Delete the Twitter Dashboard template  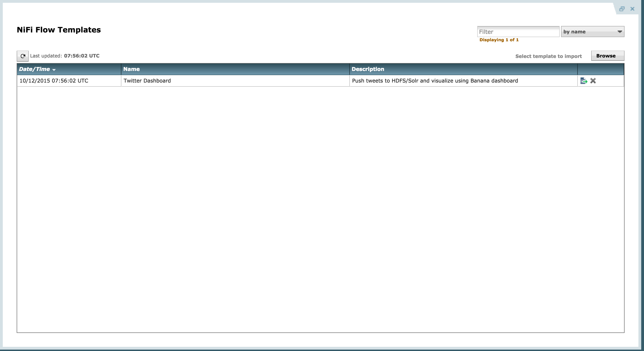(593, 81)
